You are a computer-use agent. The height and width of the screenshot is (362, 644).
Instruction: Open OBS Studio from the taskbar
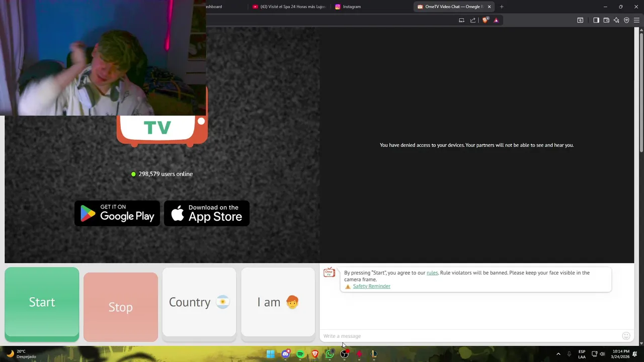point(345,354)
